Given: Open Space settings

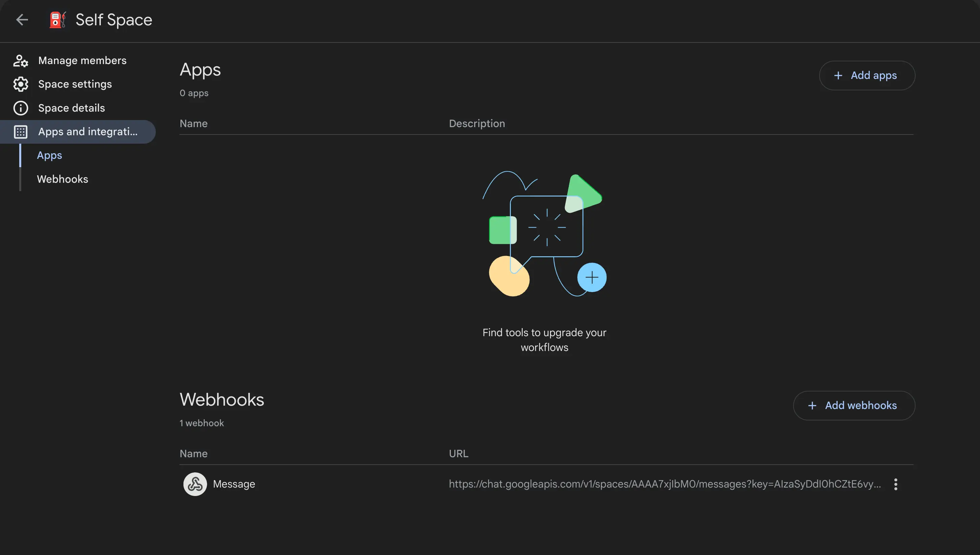Looking at the screenshot, I should pos(78,84).
